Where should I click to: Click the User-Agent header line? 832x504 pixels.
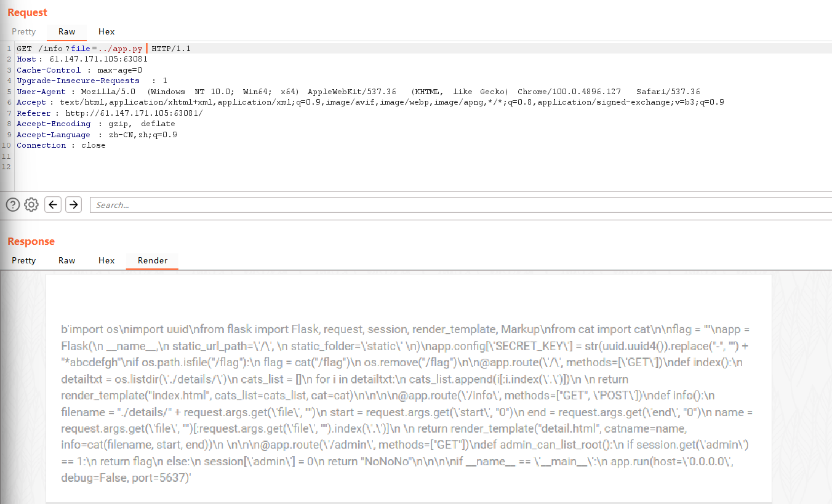click(x=358, y=91)
